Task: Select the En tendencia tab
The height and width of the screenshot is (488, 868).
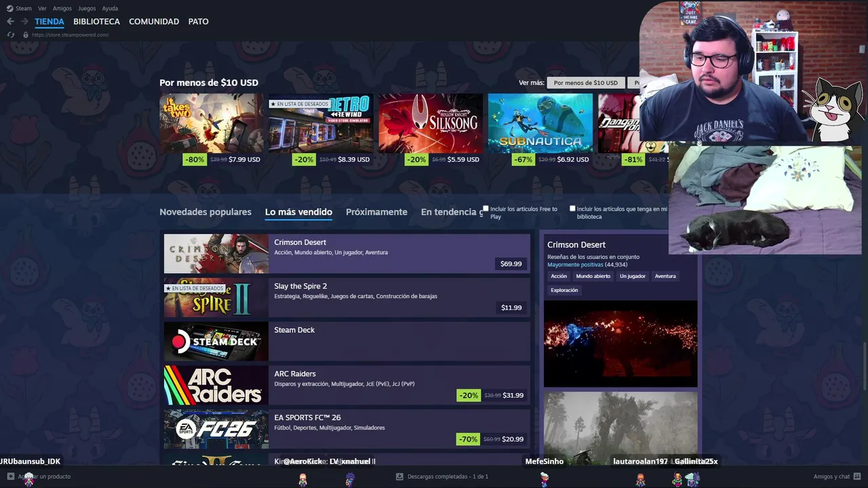Action: (x=452, y=212)
